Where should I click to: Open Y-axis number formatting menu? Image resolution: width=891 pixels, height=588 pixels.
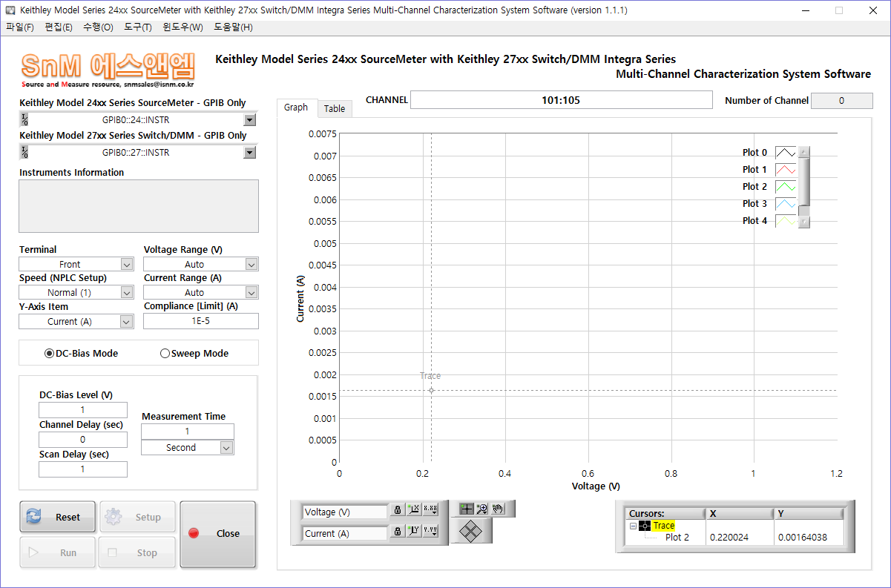point(430,532)
